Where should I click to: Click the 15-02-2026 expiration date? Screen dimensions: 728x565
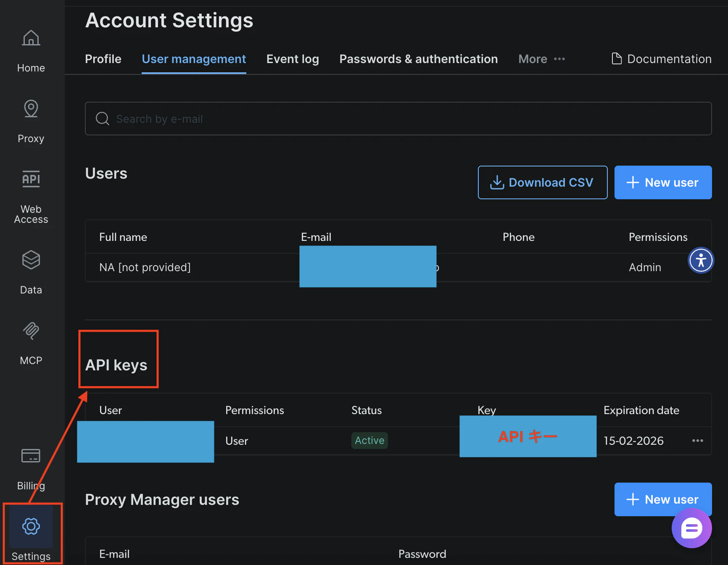coord(633,441)
